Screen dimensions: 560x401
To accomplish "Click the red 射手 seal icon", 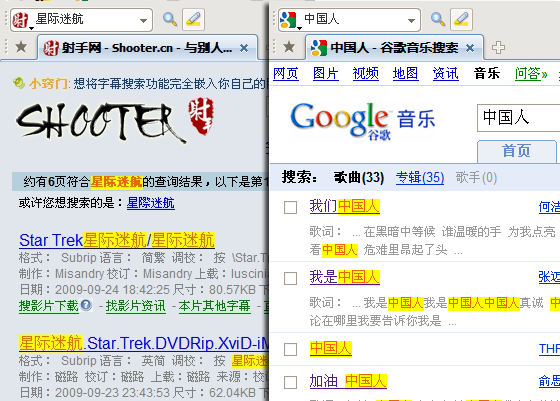I will click(x=201, y=116).
